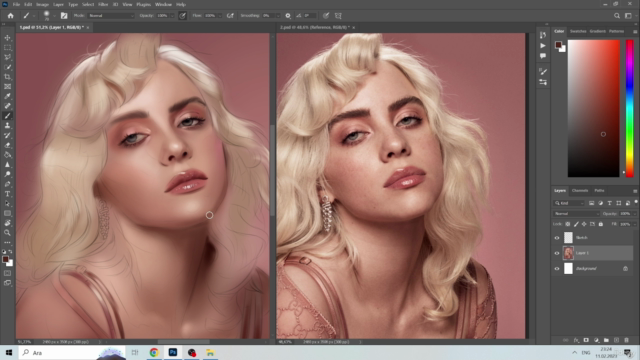Screen dimensions: 640x360
Task: Open the Comments panel icon
Action: click(543, 56)
